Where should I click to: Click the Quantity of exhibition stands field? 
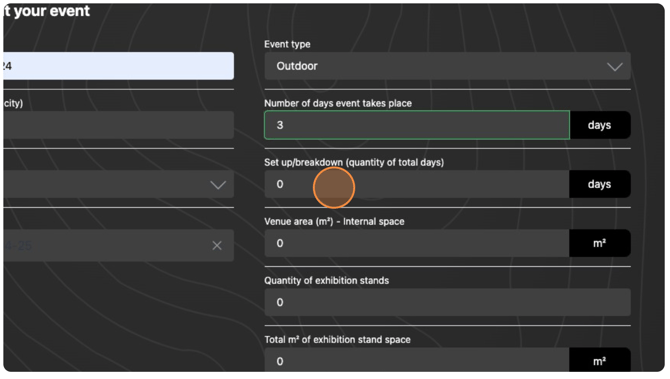point(447,303)
